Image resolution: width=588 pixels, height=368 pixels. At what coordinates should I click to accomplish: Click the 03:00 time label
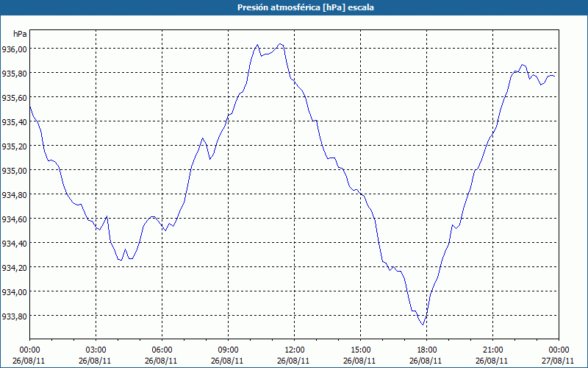96,350
